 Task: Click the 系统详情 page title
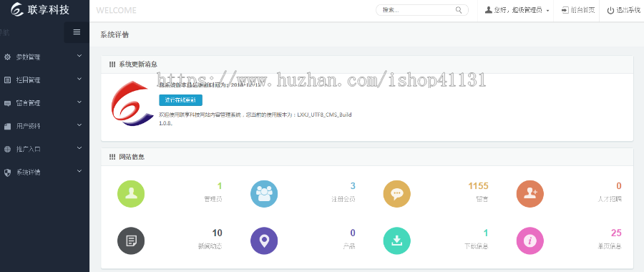coord(114,34)
